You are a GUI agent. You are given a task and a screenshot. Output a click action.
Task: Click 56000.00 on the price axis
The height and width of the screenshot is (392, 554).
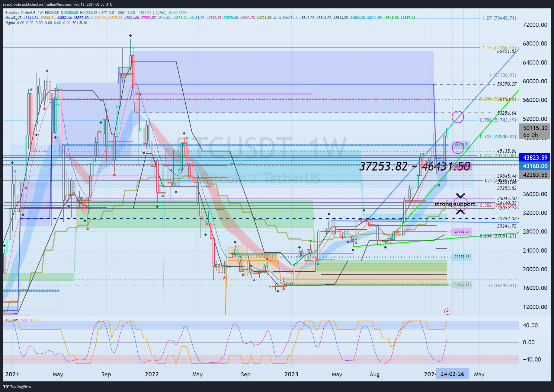[x=535, y=100]
